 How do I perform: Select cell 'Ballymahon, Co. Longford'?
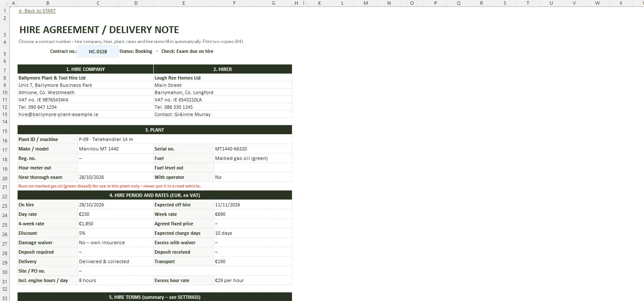tap(223, 92)
